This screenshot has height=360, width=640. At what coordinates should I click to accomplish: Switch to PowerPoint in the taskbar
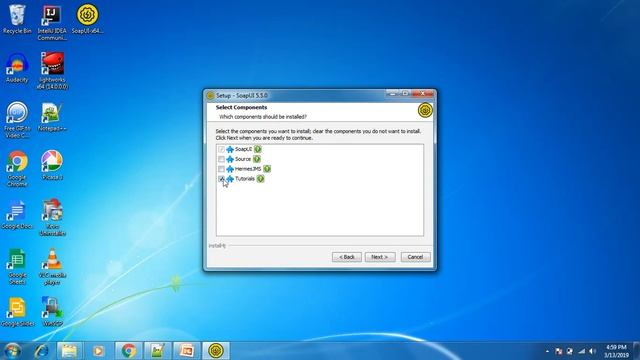click(x=187, y=351)
